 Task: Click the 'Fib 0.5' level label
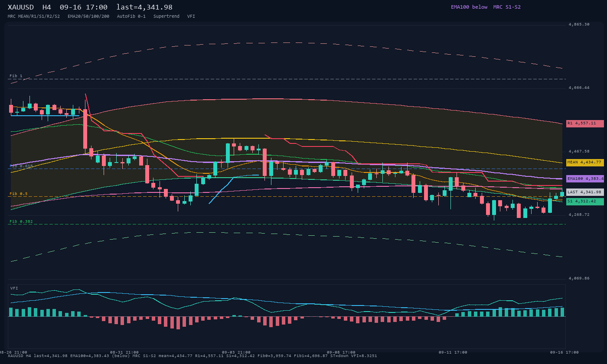(x=19, y=194)
